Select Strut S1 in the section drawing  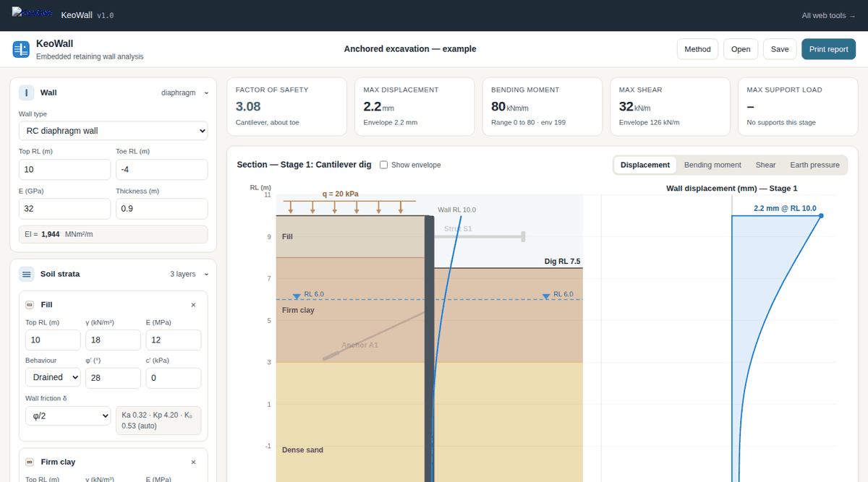tap(480, 236)
